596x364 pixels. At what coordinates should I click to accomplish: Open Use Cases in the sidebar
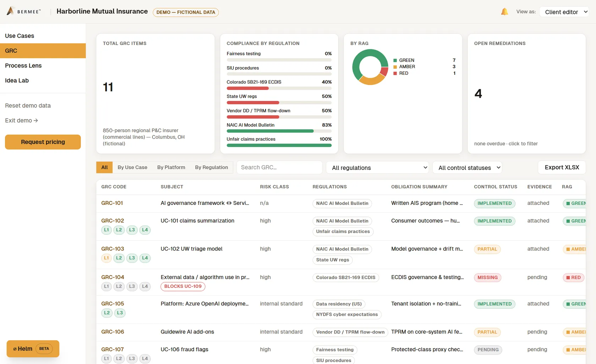click(x=43, y=36)
